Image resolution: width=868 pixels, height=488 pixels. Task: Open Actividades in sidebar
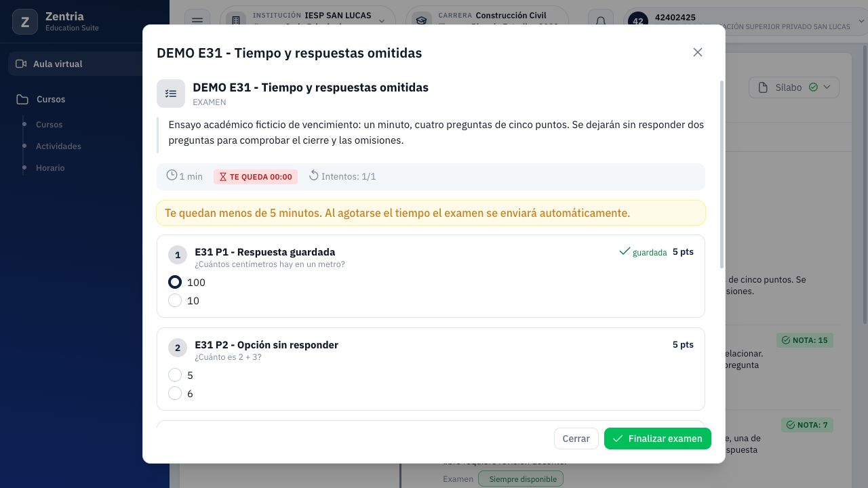58,146
